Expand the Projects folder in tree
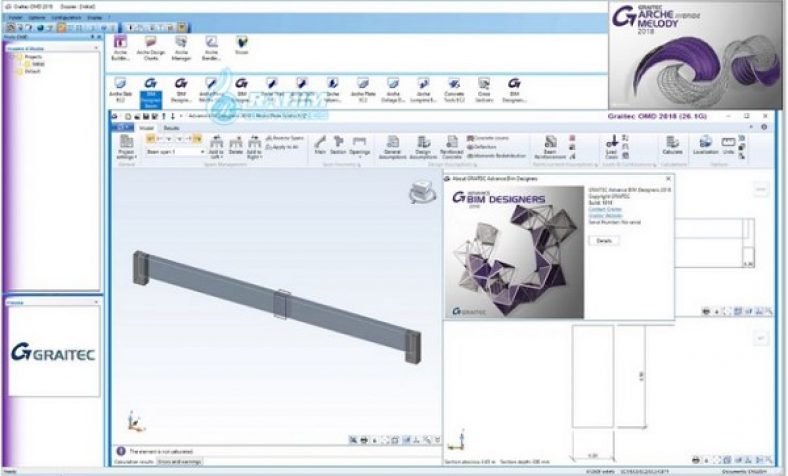Screen dimensions: 788x476 [30, 57]
